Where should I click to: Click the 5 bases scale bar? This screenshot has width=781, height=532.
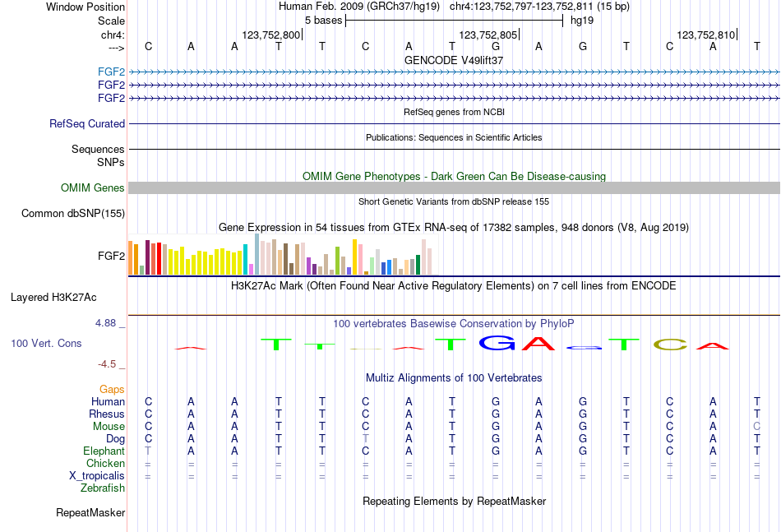click(455, 21)
